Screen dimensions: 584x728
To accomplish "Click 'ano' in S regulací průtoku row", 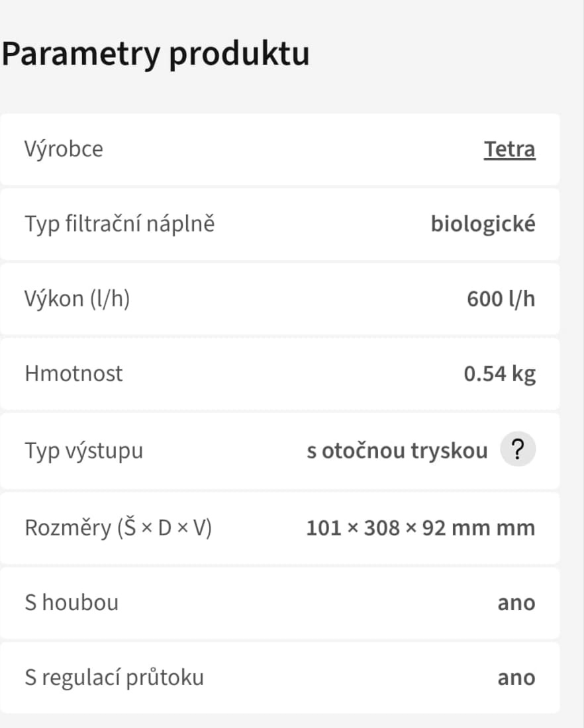I will (516, 678).
